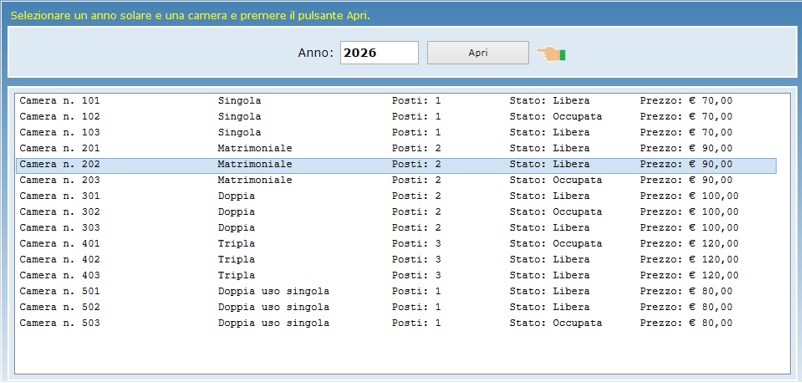
Task: Open the selected year with Apri button
Action: pos(478,53)
